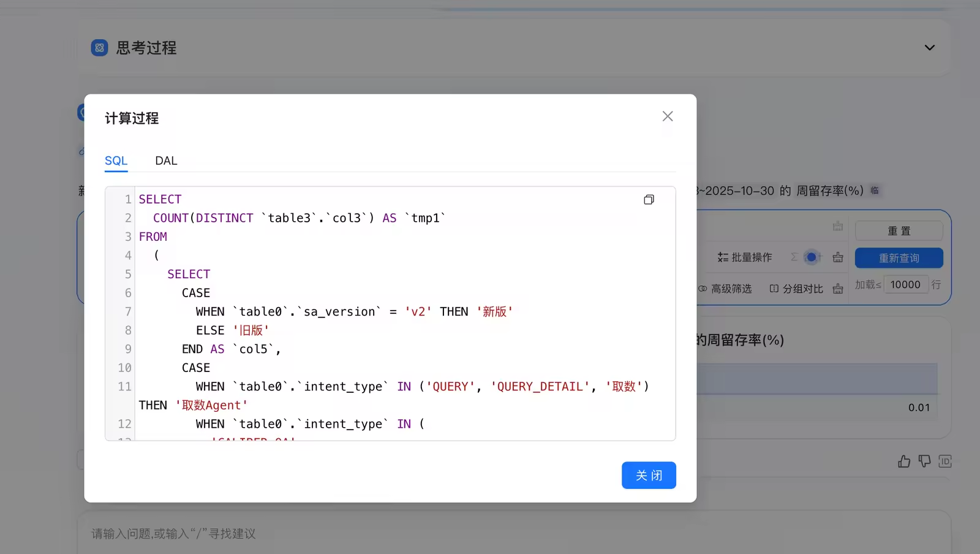The image size is (980, 554).
Task: Click clear brush icon above 批量操作 row
Action: (x=838, y=226)
